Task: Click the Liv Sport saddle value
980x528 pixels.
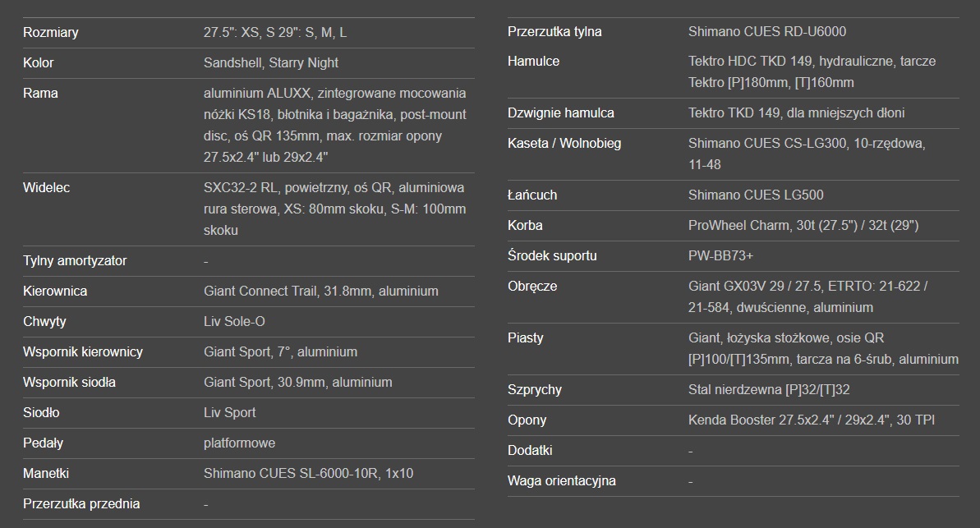Action: pos(230,413)
